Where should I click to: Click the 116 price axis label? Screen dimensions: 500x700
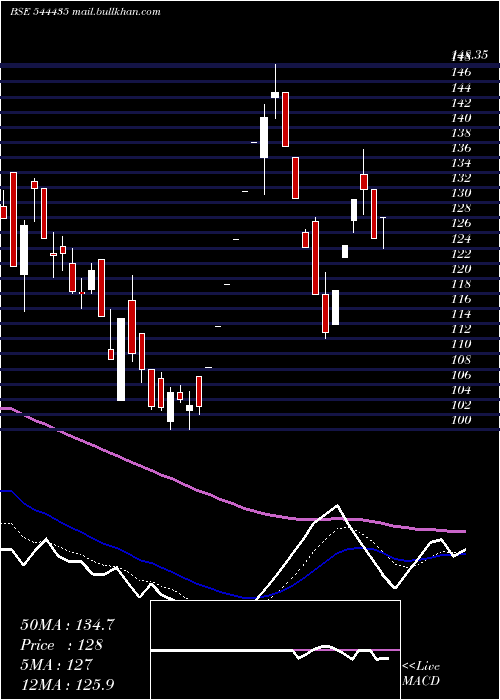click(x=462, y=299)
